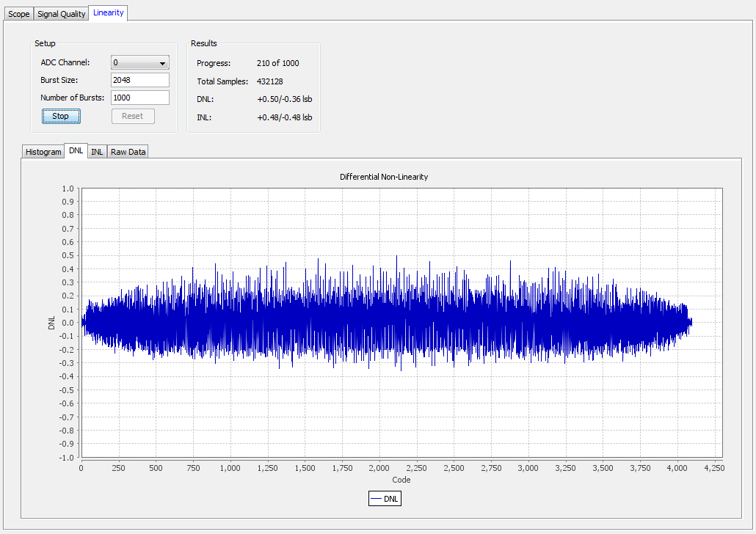Click the Reset button
Viewport: 756px width, 534px height.
coord(132,117)
